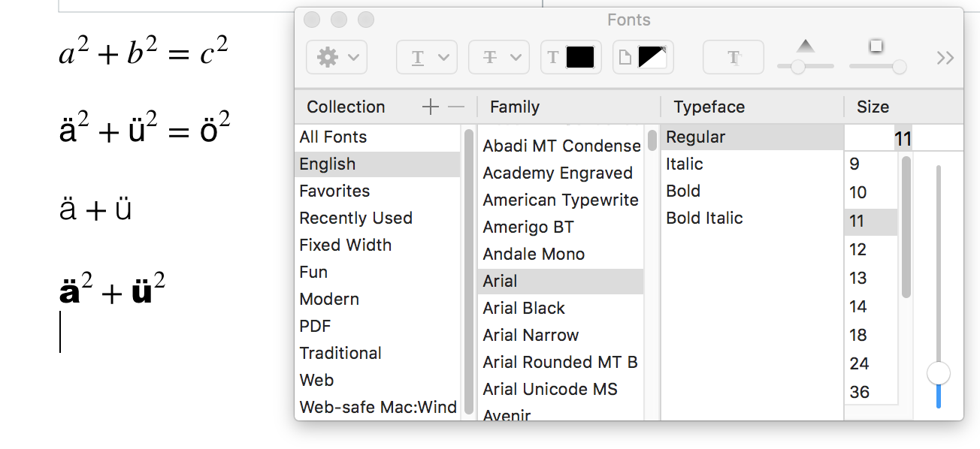The width and height of the screenshot is (980, 449).
Task: Remove the selected font collection
Action: 455,107
